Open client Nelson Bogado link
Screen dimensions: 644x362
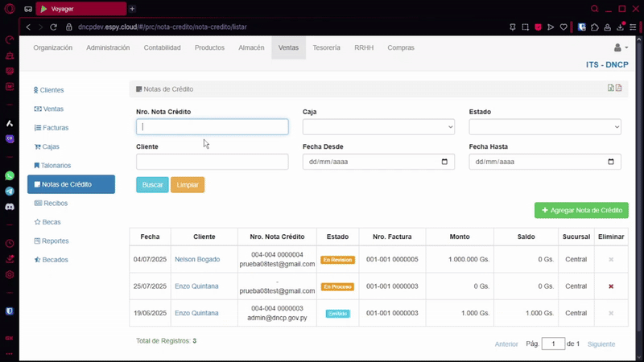(196, 259)
